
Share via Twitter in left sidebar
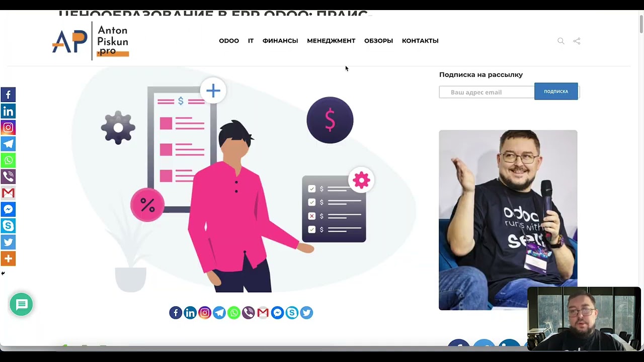click(x=8, y=242)
